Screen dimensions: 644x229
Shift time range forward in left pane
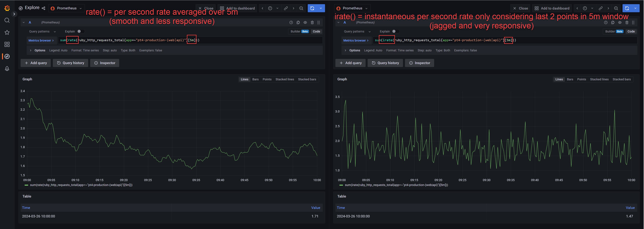click(x=294, y=8)
